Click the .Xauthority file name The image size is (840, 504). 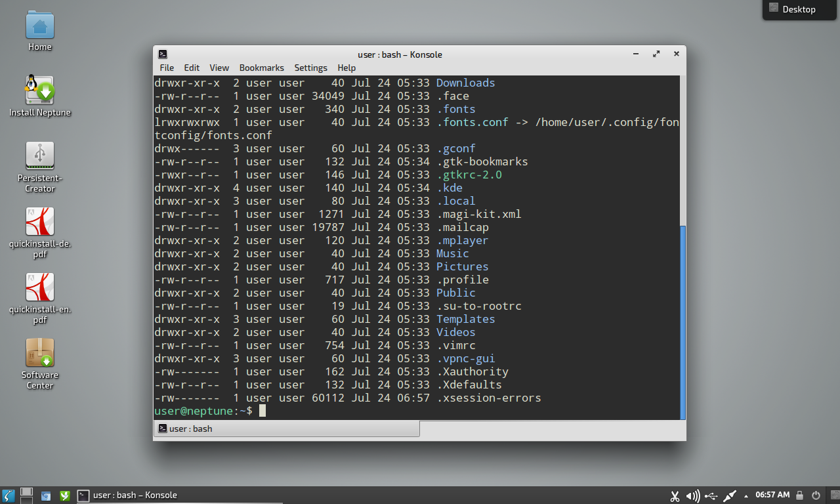[472, 371]
